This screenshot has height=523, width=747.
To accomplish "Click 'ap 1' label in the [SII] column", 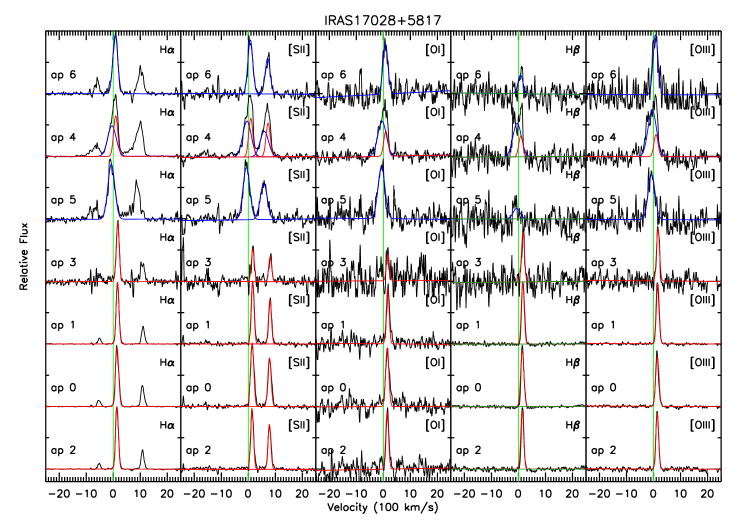I will (198, 325).
